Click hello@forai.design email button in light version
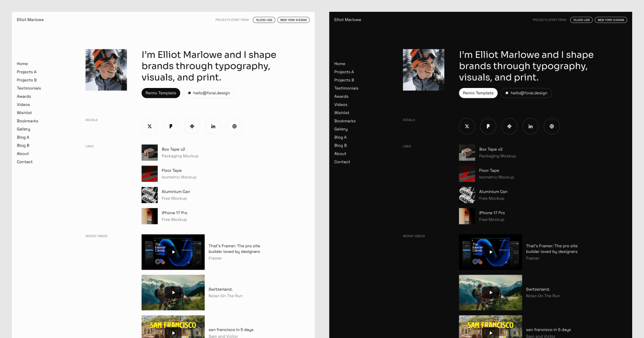 click(x=209, y=93)
